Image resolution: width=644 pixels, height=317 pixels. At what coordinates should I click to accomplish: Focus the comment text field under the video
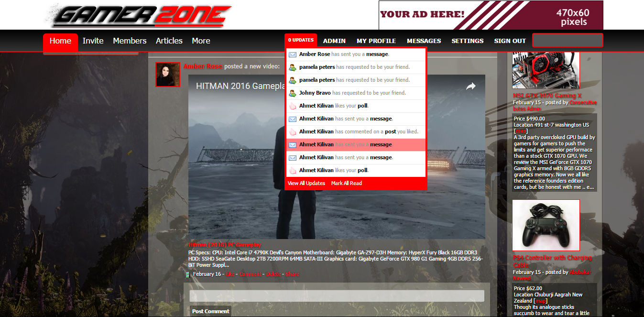pos(337,296)
